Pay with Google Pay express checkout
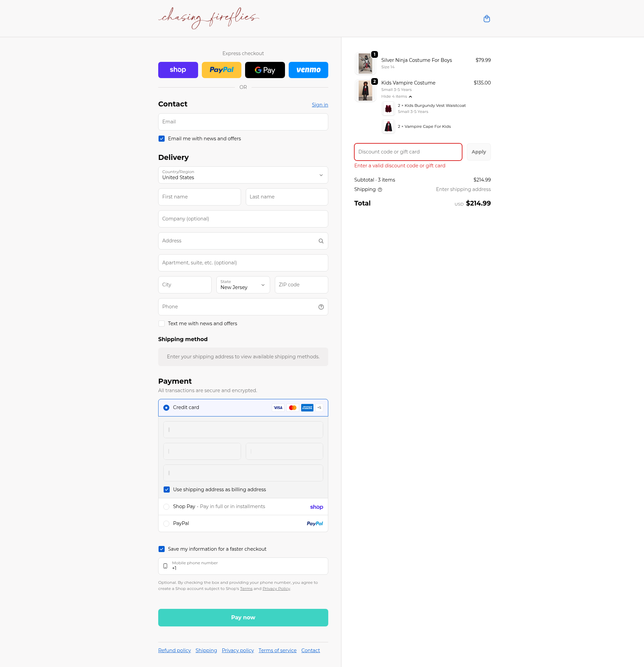 [x=264, y=70]
